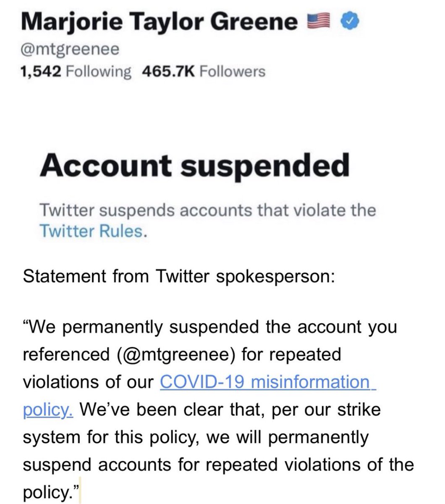
Task: Click the underlined 'policy.' link continuation
Action: pos(48,410)
